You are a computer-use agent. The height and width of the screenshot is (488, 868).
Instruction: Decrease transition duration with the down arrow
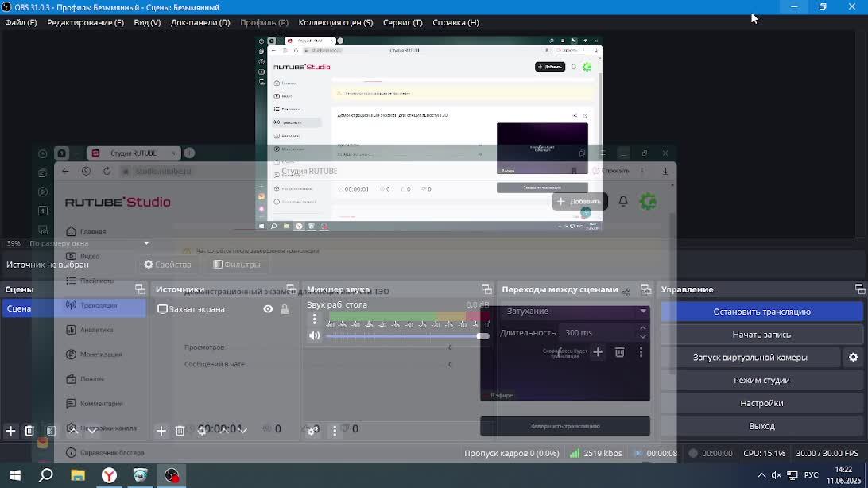click(x=643, y=336)
